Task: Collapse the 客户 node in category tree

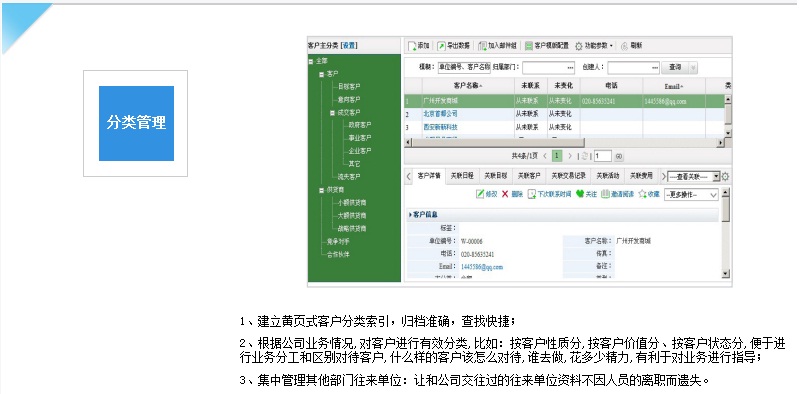Action: click(x=322, y=75)
